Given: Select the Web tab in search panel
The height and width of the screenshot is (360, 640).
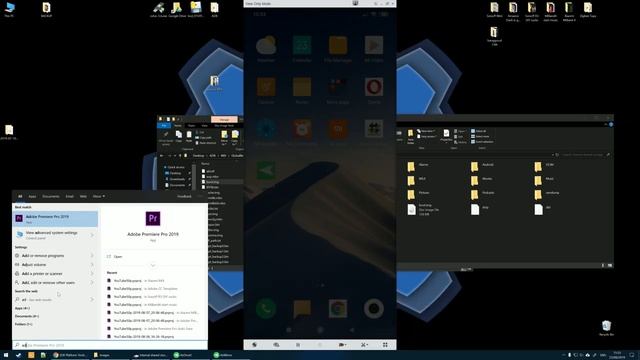Looking at the screenshot, I should [83, 196].
